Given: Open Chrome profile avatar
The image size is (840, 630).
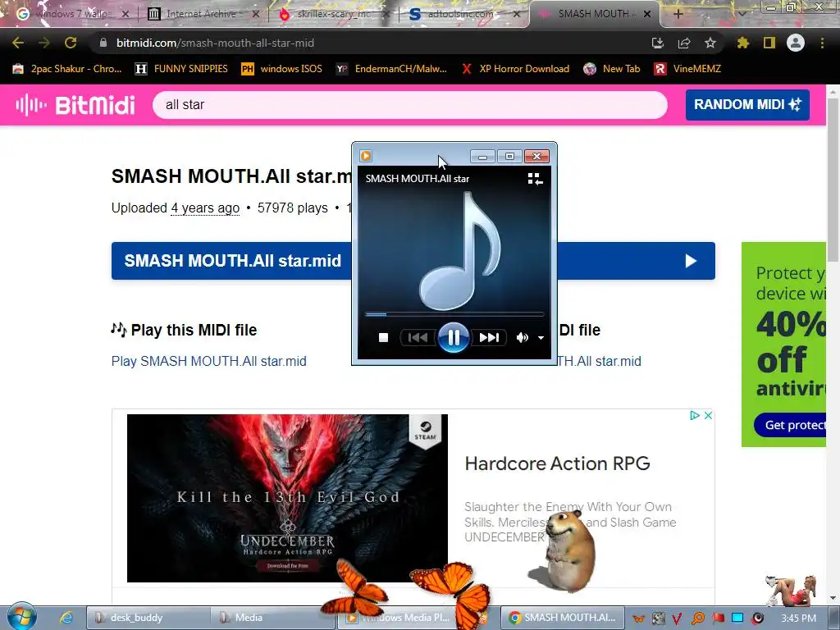Looking at the screenshot, I should [x=796, y=43].
